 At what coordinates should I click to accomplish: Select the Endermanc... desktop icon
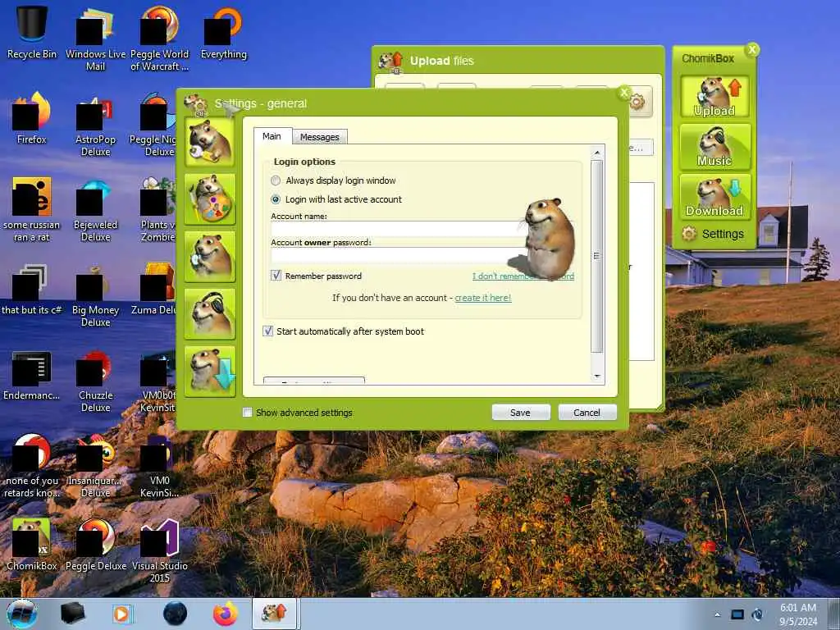(x=32, y=375)
